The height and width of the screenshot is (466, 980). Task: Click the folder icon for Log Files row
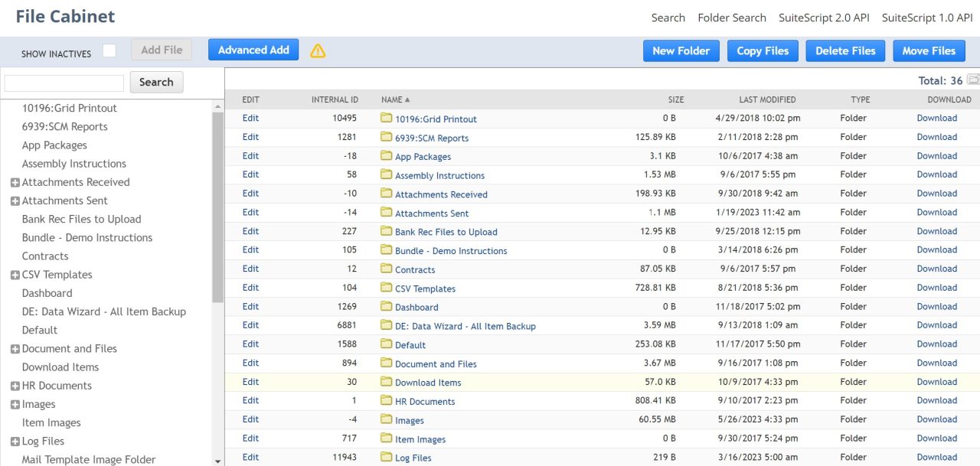[386, 457]
